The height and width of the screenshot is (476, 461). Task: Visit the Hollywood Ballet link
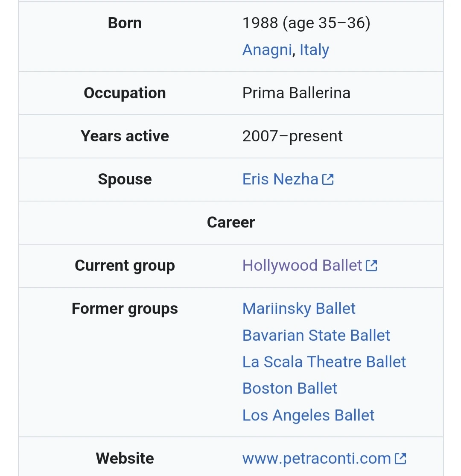click(302, 266)
